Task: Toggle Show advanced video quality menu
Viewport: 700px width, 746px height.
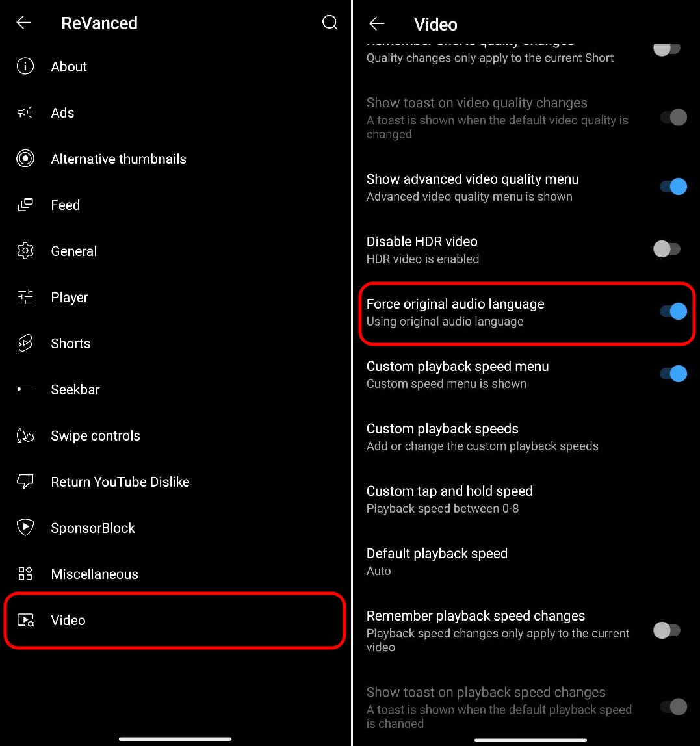Action: (x=673, y=186)
